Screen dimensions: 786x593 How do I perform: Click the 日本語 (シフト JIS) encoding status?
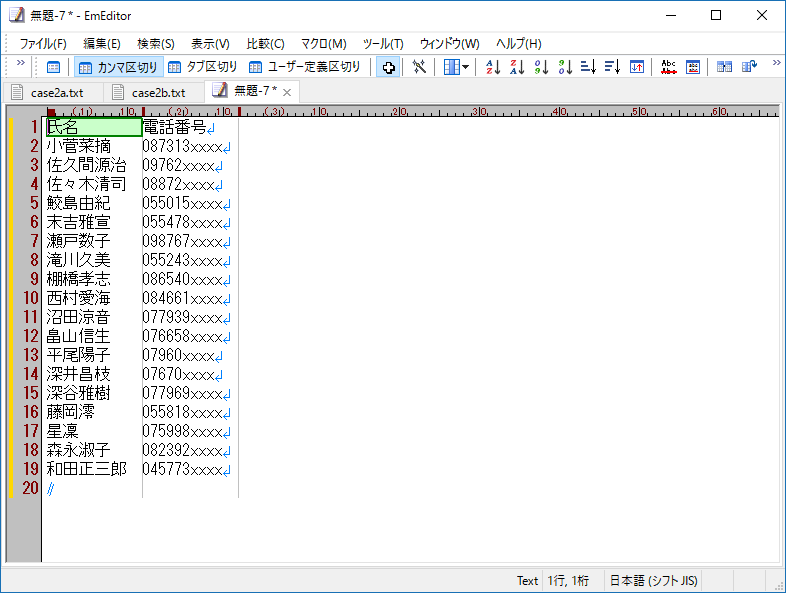[653, 580]
